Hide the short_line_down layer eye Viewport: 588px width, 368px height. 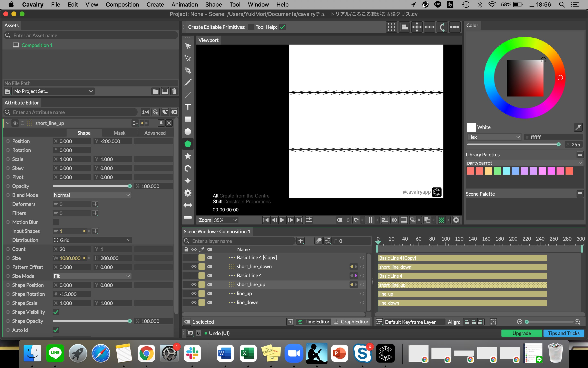tap(194, 267)
